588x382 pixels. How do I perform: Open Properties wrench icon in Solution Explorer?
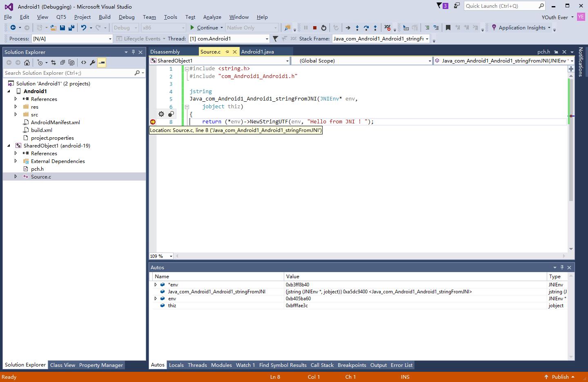point(93,63)
